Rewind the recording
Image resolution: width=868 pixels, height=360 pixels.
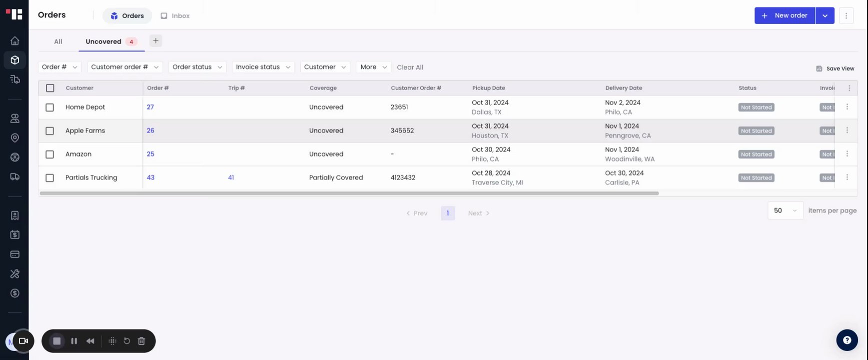tap(90, 341)
